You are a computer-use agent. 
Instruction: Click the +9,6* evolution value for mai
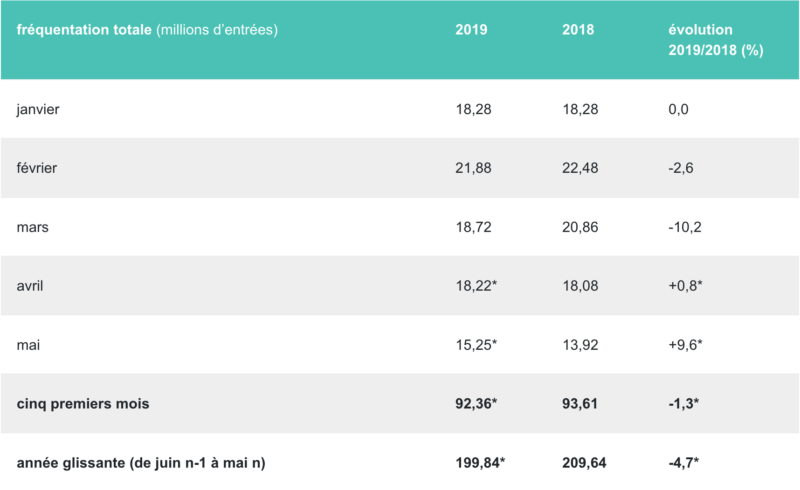point(687,345)
